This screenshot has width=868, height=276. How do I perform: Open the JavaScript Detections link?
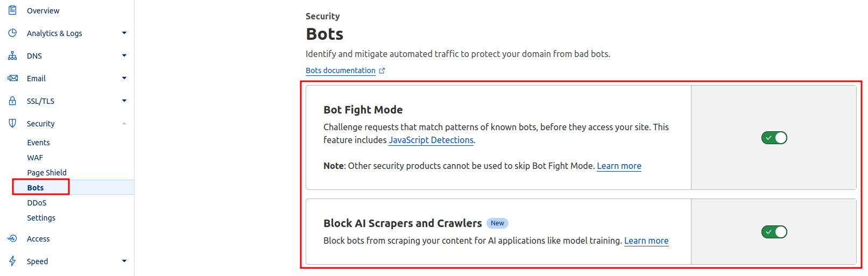[431, 140]
